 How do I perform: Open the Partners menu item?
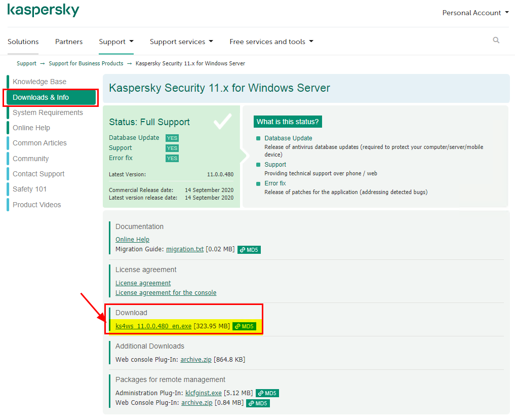click(69, 42)
